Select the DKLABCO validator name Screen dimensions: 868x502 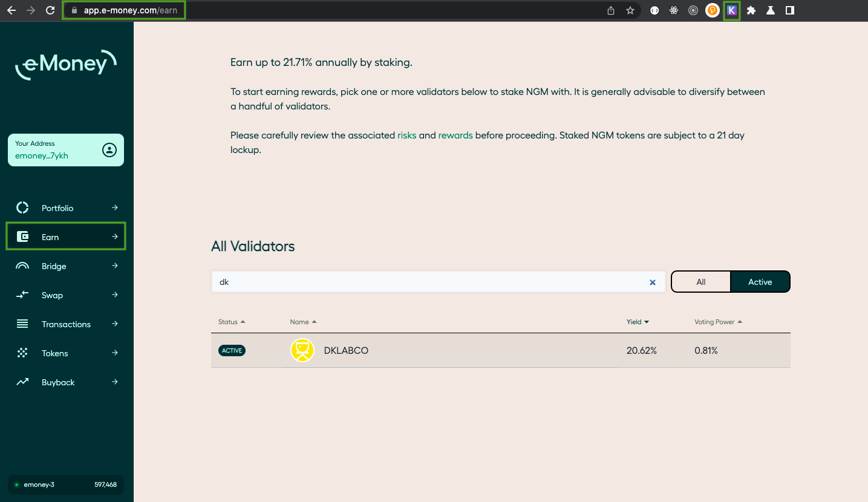[x=346, y=351]
